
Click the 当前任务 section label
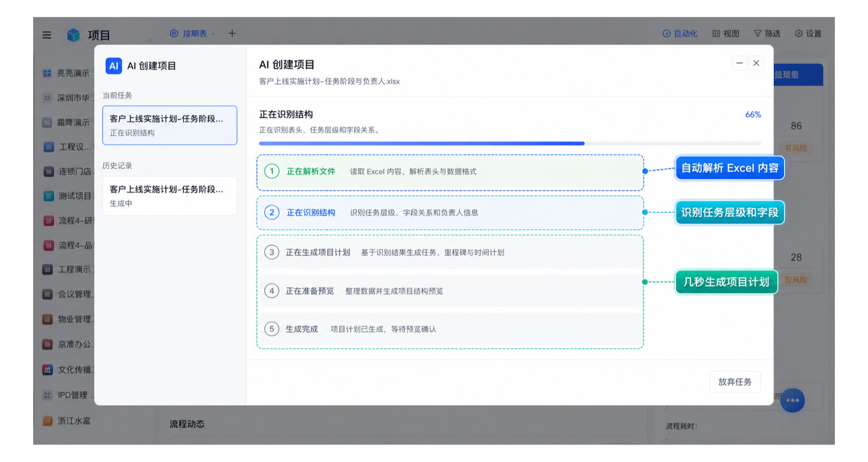pos(117,95)
